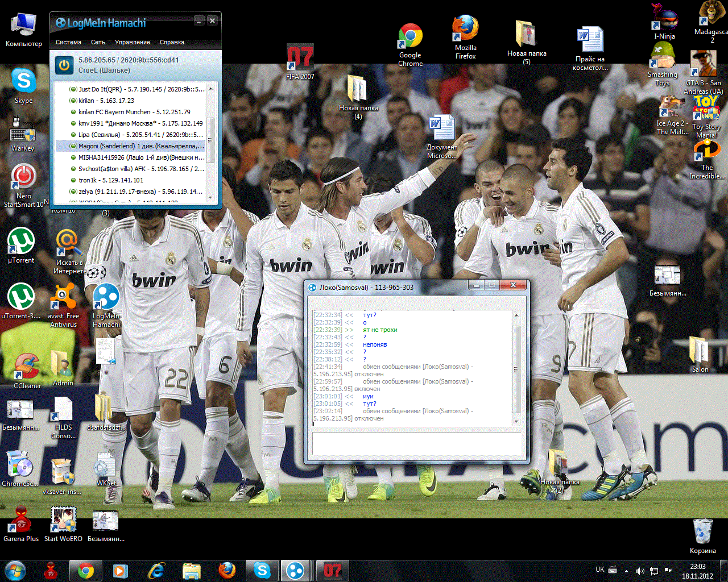This screenshot has height=582, width=728.
Task: Select the Start WoERO desktop icon
Action: 63,524
